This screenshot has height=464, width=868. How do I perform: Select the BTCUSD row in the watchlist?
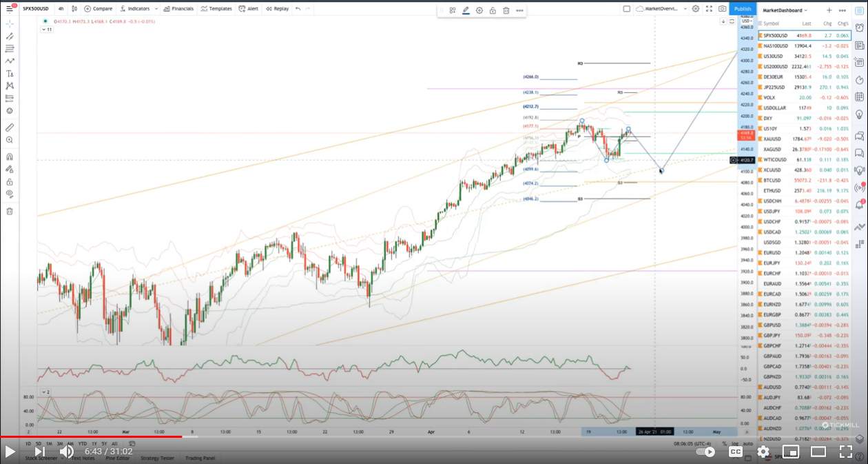803,180
